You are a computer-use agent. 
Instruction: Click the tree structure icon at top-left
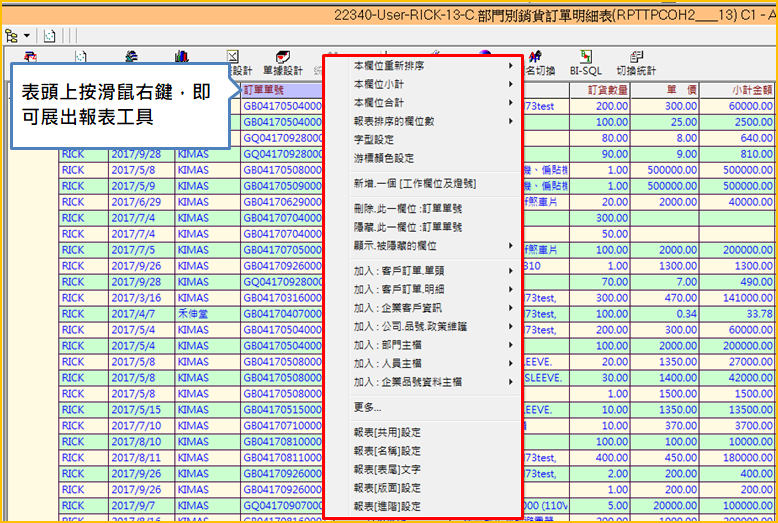click(11, 34)
